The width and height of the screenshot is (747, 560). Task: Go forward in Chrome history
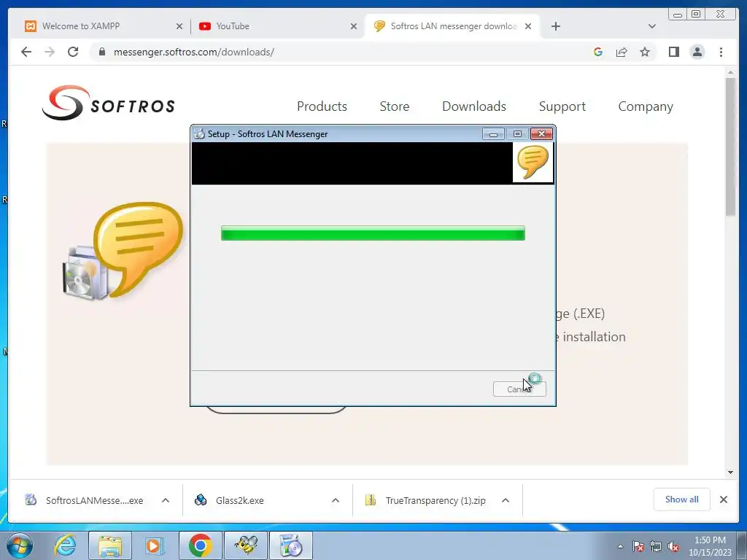click(50, 52)
